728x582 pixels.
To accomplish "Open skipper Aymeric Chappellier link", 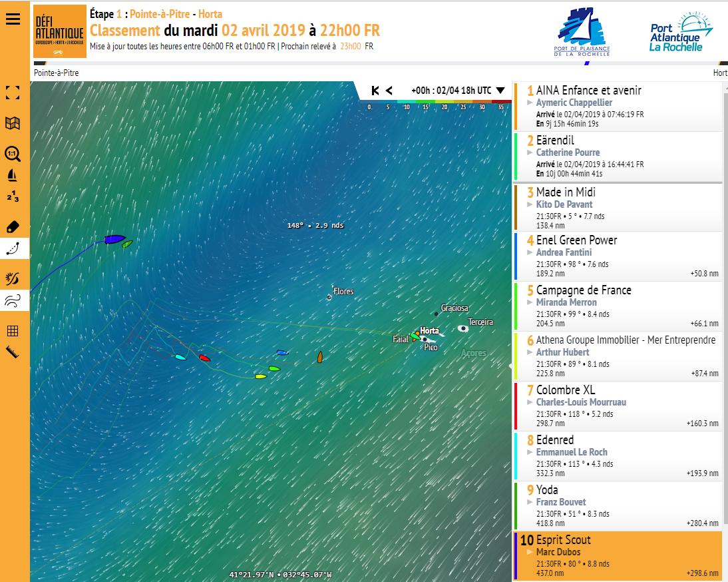I will 574,103.
